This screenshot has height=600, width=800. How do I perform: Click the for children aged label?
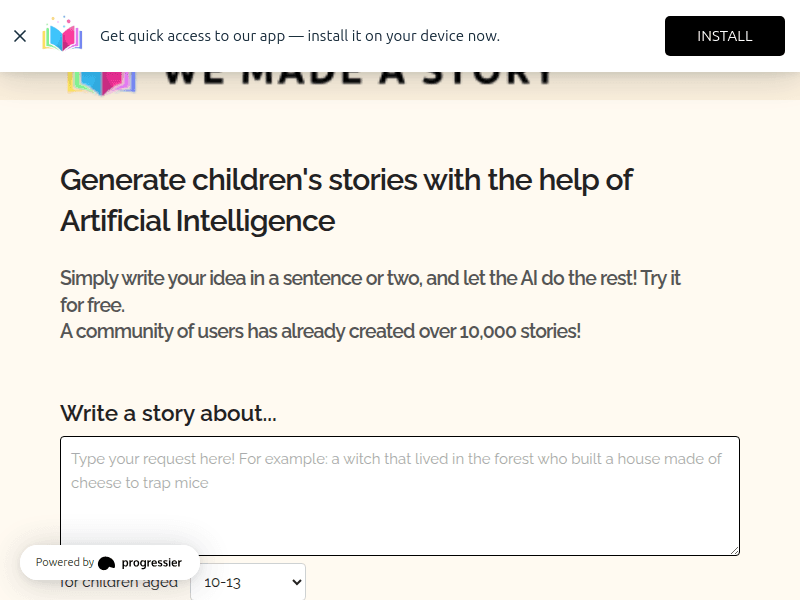(x=119, y=582)
